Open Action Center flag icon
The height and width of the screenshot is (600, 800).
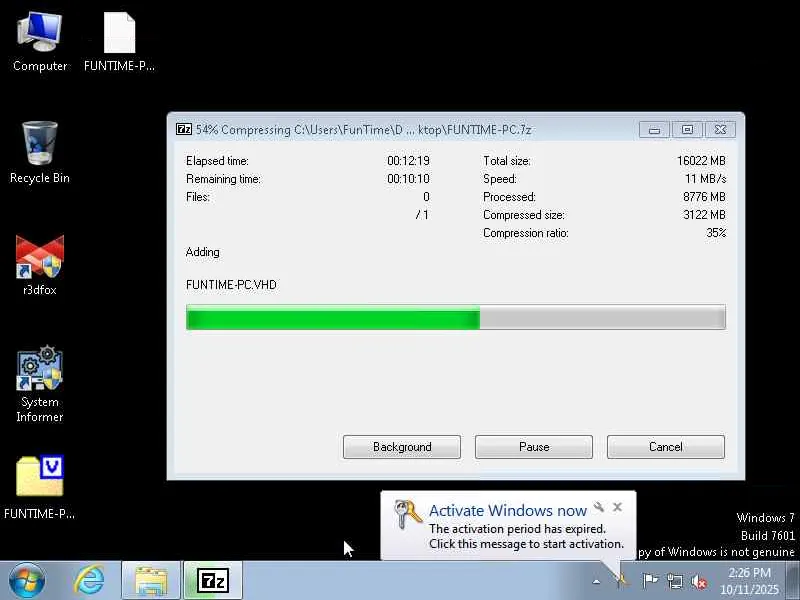point(650,581)
